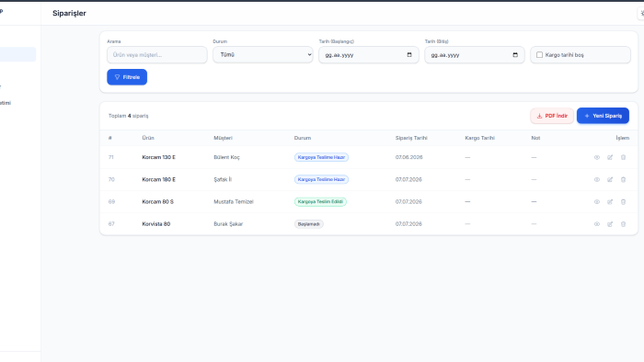
Task: Edit order 71 Korcam 130 E
Action: [610, 157]
